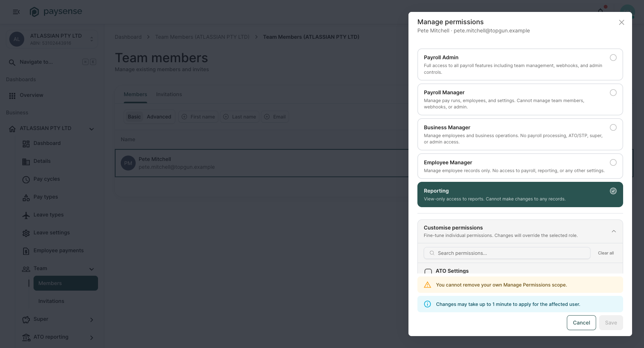Screen dimensions: 644x348
Task: Click the Dashboard breadcrumb link
Action: [128, 37]
